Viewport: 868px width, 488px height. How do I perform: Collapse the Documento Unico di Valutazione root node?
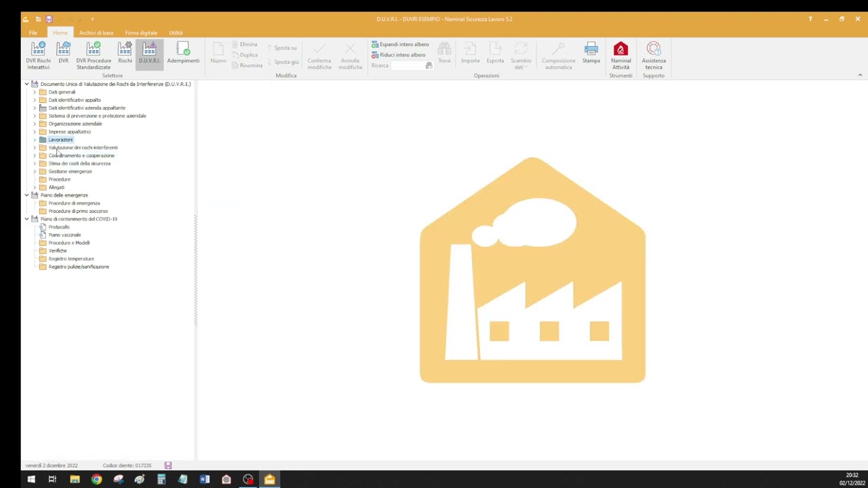coord(26,84)
